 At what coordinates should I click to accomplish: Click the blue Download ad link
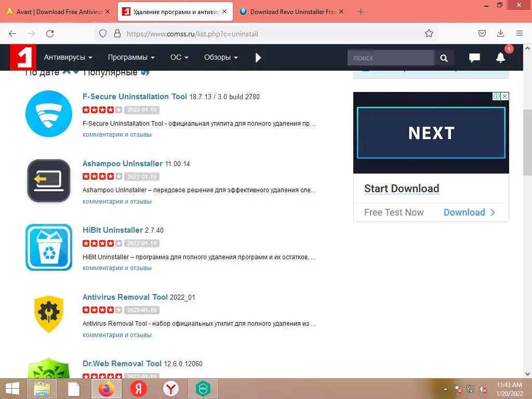click(469, 212)
